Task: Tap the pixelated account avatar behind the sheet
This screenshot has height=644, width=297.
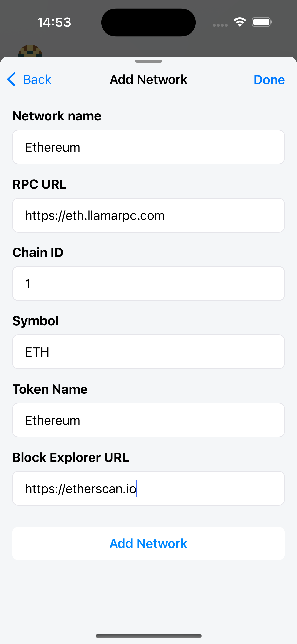Action: 30,51
